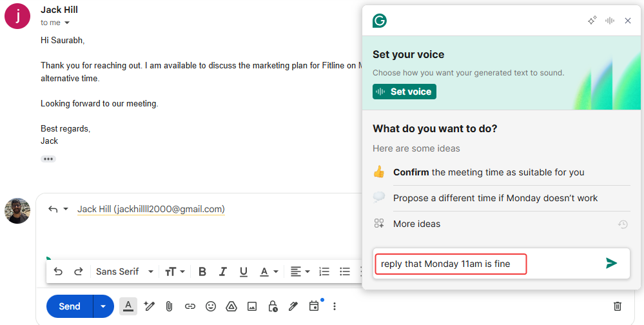Click the insert photo icon
The width and height of the screenshot is (644, 325).
point(252,306)
